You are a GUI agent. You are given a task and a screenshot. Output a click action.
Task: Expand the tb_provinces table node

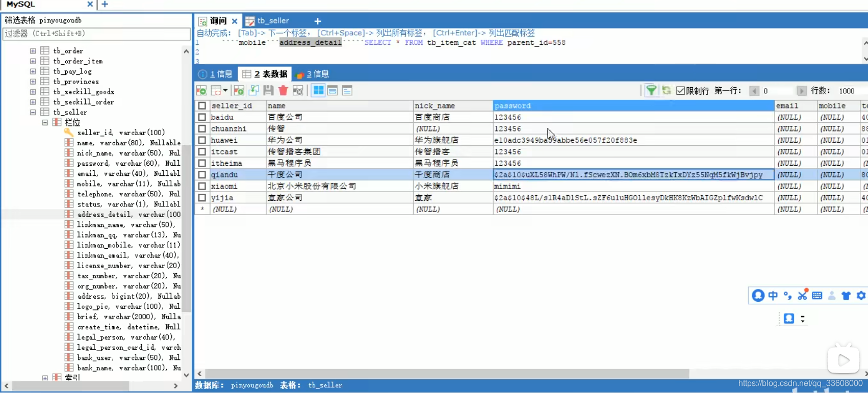pyautogui.click(x=33, y=82)
